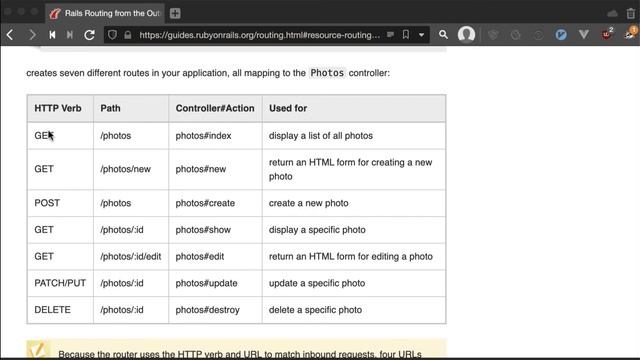640x360 pixels.
Task: Click the DELETE verb cell
Action: [x=60, y=310]
